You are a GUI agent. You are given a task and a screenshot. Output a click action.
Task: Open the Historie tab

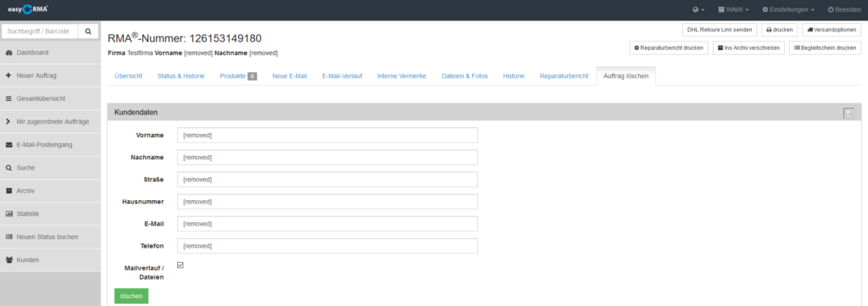pos(514,76)
